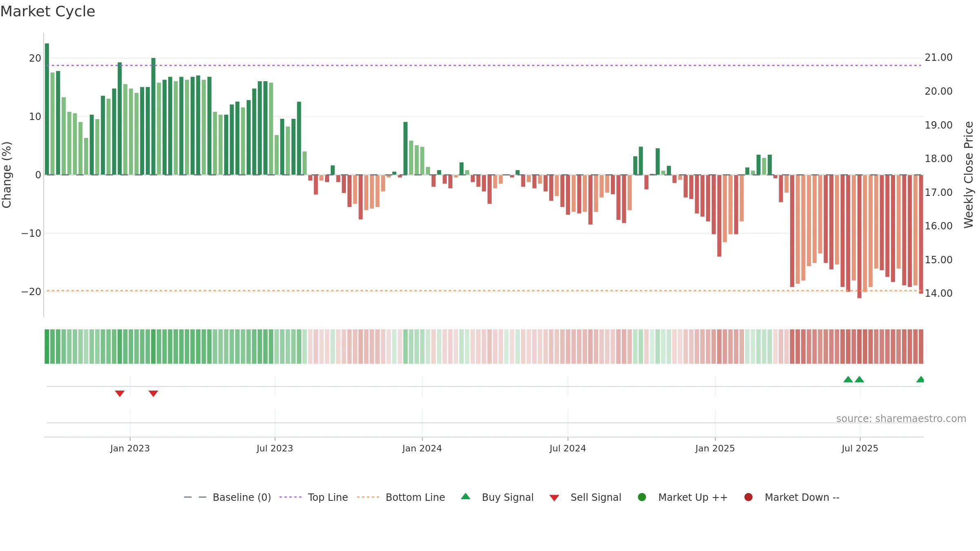Click the source: sharemaestro.com text

click(x=901, y=419)
